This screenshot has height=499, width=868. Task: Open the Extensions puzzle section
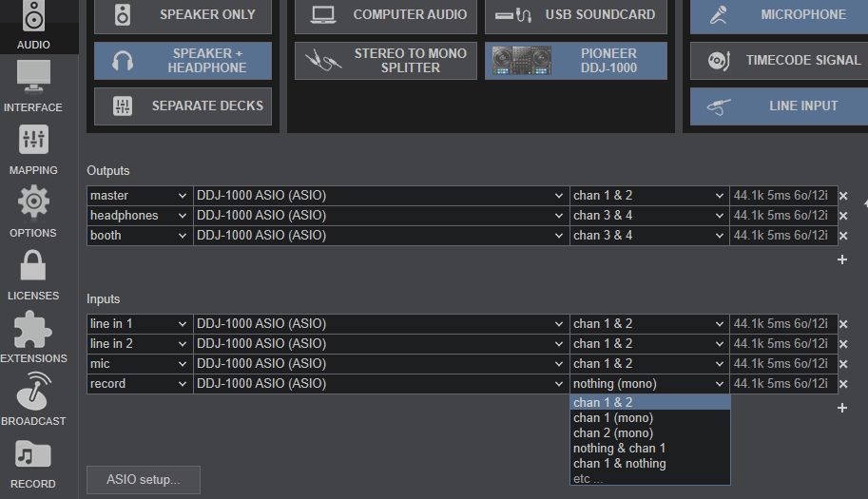pos(33,337)
